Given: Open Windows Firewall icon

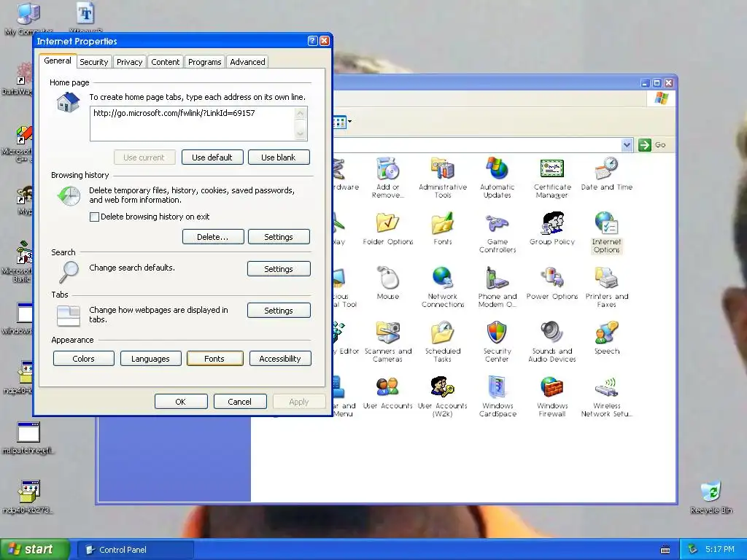Looking at the screenshot, I should [551, 397].
